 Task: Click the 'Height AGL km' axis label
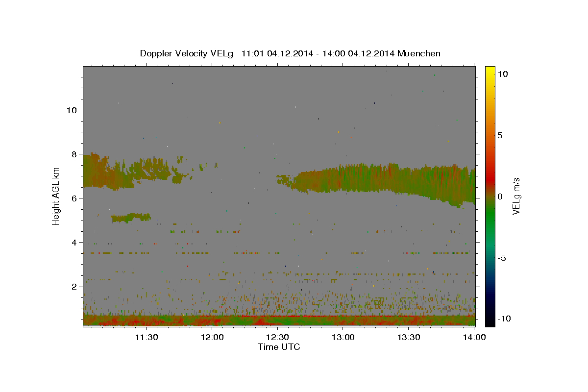(x=56, y=196)
